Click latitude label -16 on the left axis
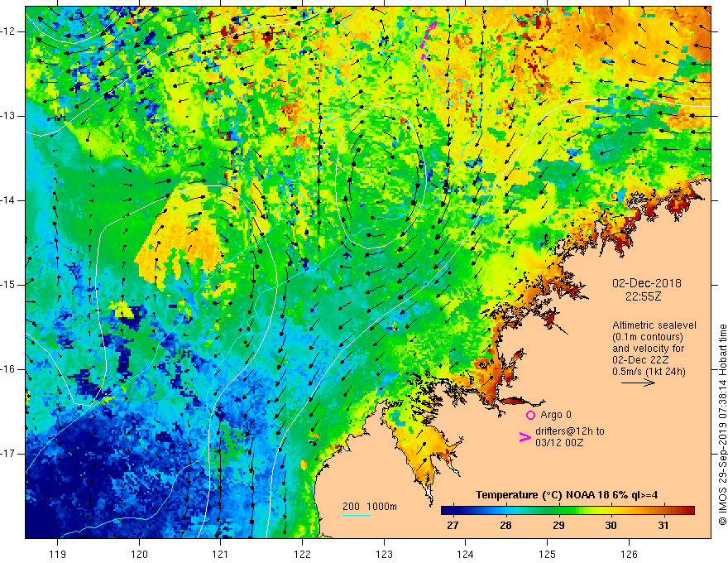728x563 pixels. click(x=8, y=370)
